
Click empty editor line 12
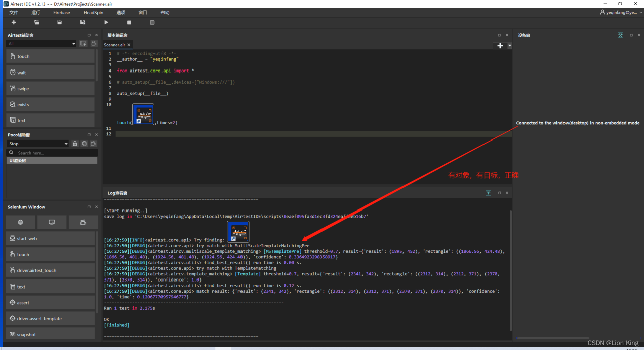point(313,134)
